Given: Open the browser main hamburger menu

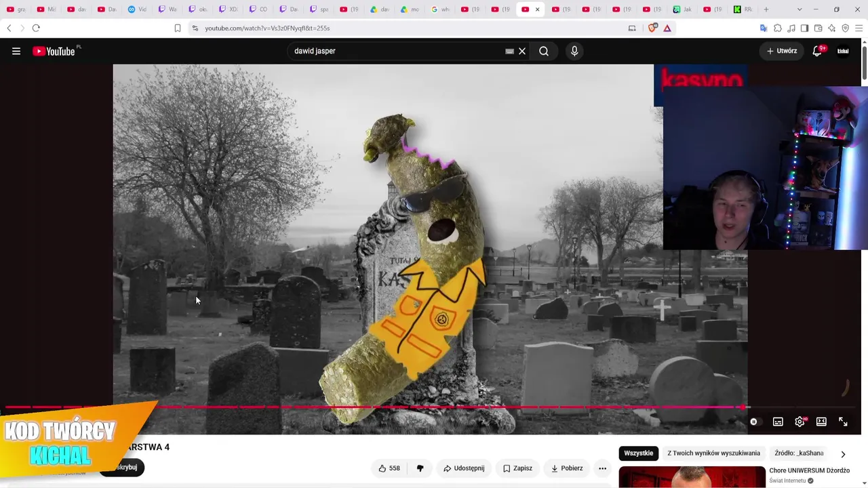Looking at the screenshot, I should [859, 28].
